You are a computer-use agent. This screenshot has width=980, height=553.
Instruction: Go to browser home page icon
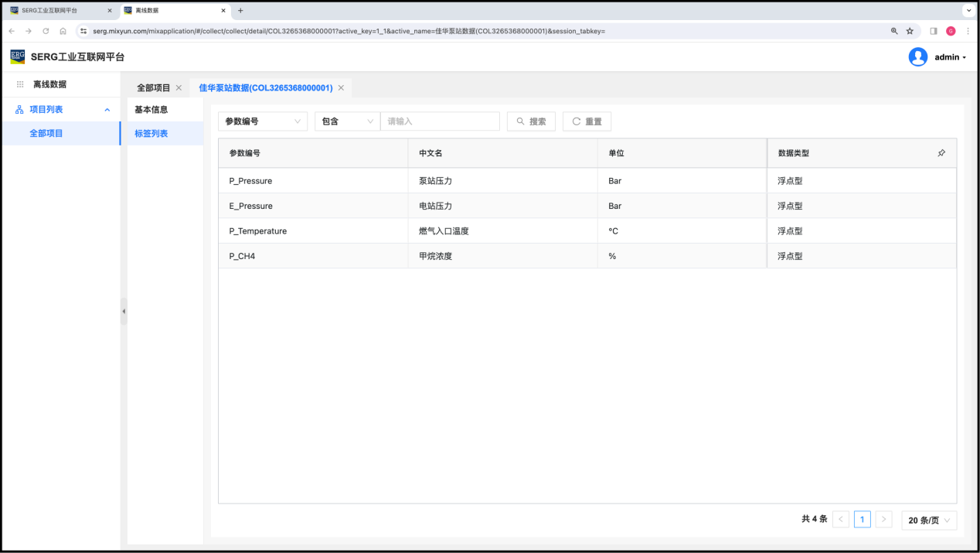(x=63, y=31)
